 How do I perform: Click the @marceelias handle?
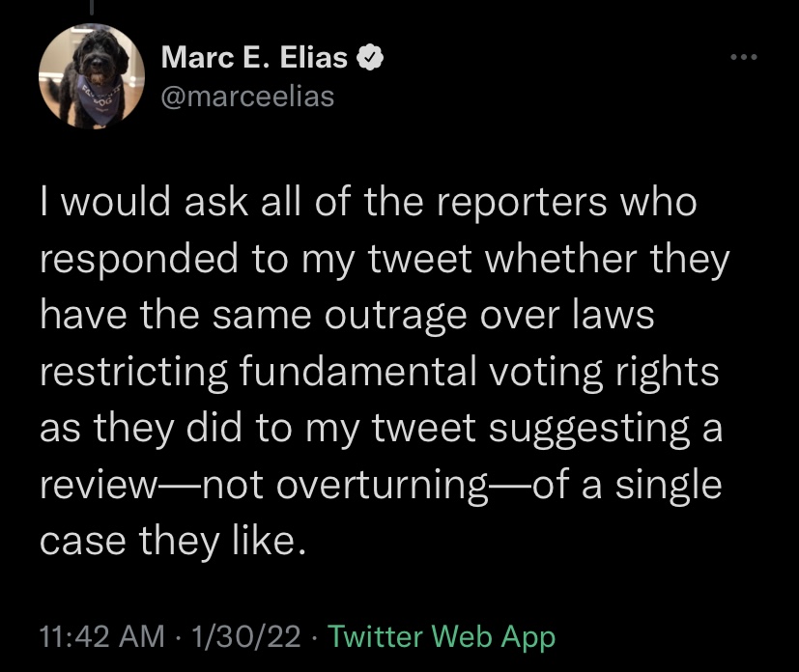point(246,97)
